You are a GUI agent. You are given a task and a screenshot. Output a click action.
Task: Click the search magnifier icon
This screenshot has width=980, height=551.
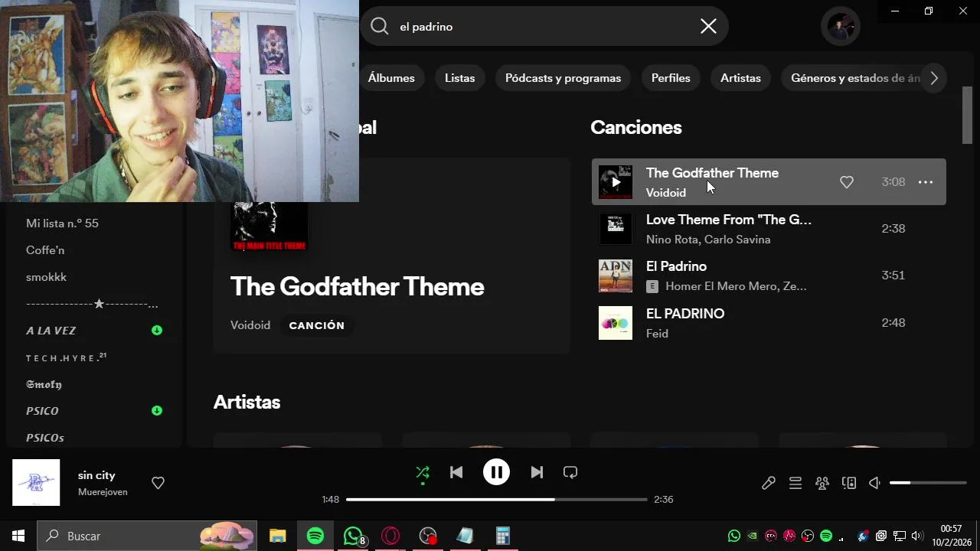(380, 27)
